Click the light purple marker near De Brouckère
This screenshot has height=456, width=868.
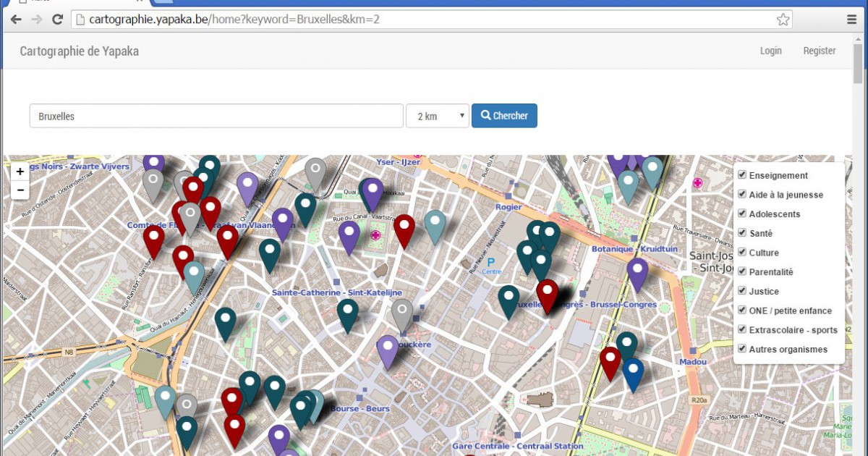point(388,352)
